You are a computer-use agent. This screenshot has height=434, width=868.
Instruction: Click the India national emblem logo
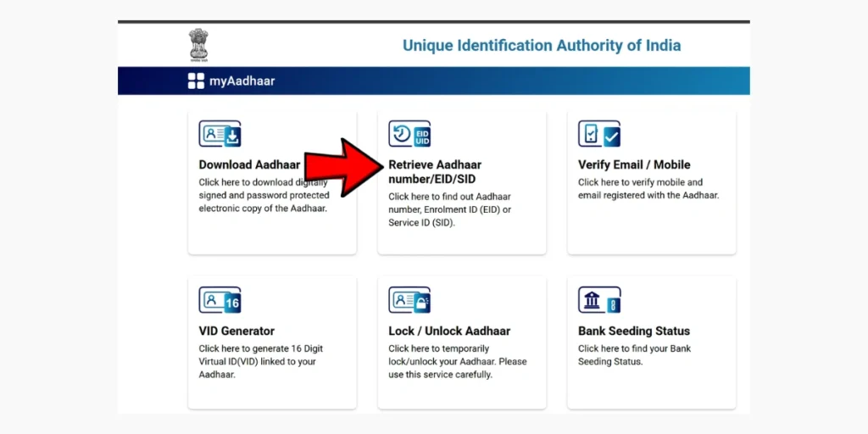pyautogui.click(x=198, y=44)
